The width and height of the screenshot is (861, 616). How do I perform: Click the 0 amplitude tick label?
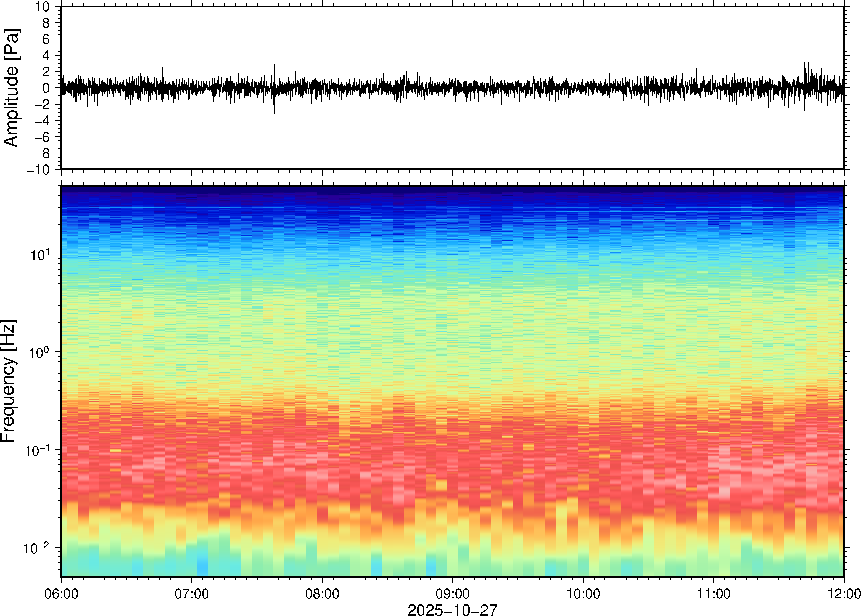46,88
